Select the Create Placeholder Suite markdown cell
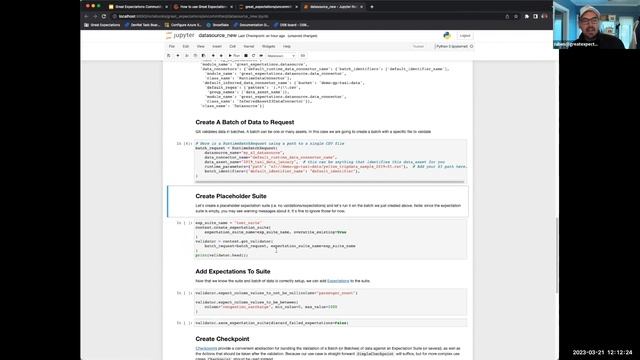The image size is (640, 360). coord(318,202)
